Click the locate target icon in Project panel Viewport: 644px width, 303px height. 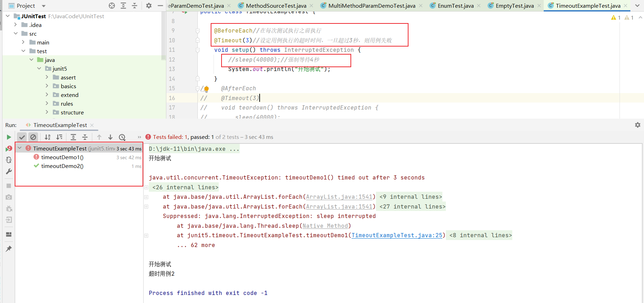coord(112,6)
